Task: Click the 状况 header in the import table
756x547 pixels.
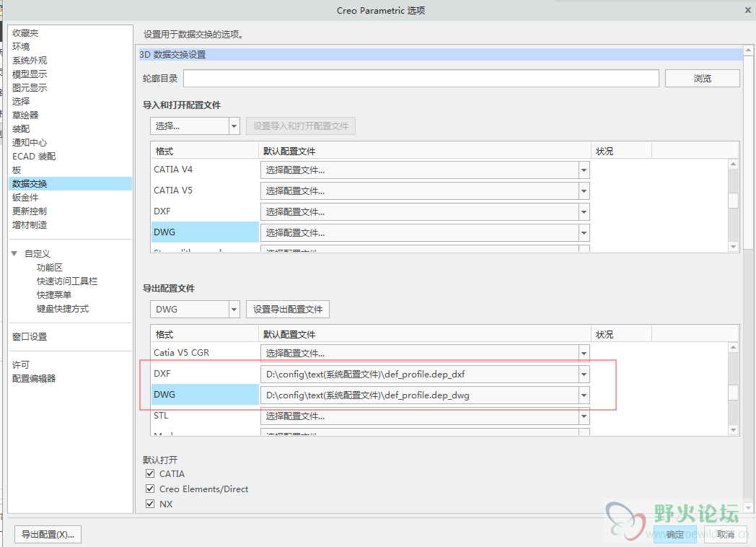Action: click(622, 151)
